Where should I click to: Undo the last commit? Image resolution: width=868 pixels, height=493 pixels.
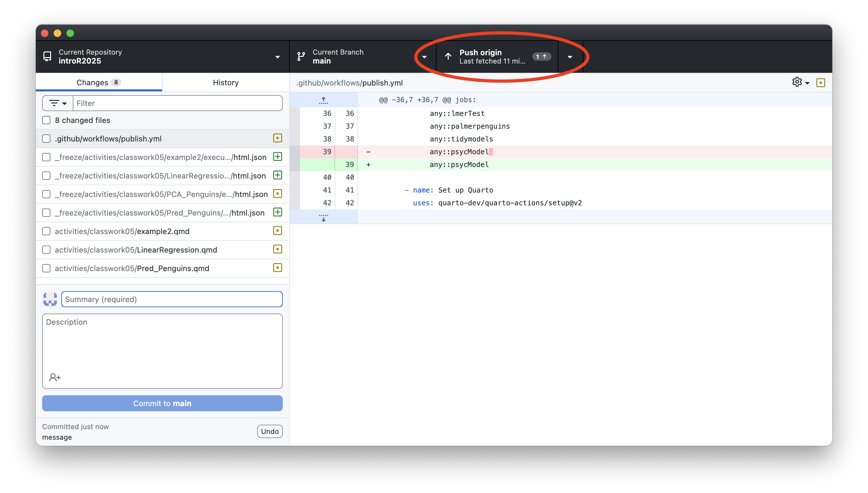[269, 431]
